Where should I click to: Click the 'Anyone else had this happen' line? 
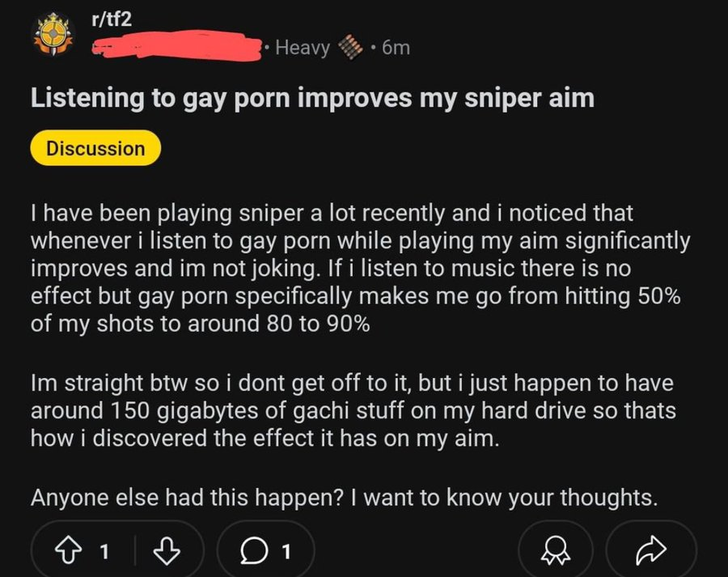coord(344,498)
